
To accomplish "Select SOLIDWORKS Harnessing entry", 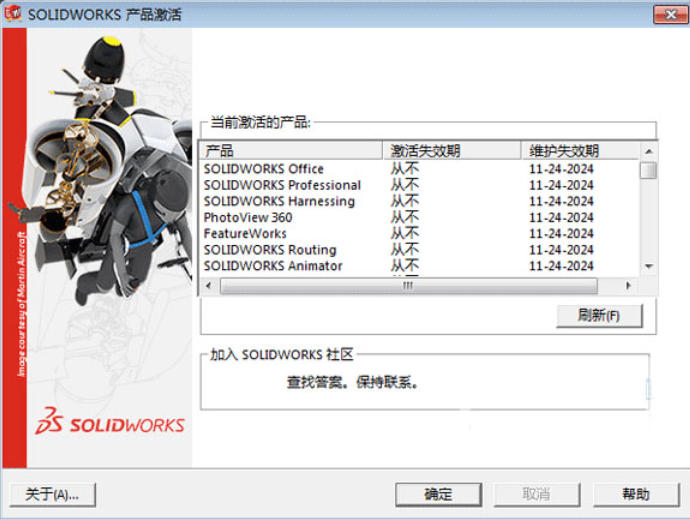I will 279,201.
